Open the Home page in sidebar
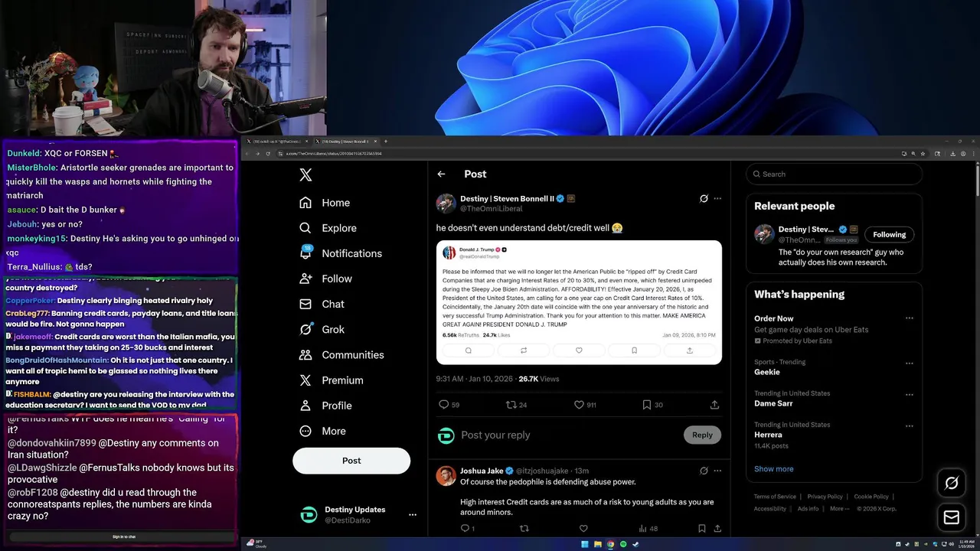980x551 pixels. (x=325, y=203)
